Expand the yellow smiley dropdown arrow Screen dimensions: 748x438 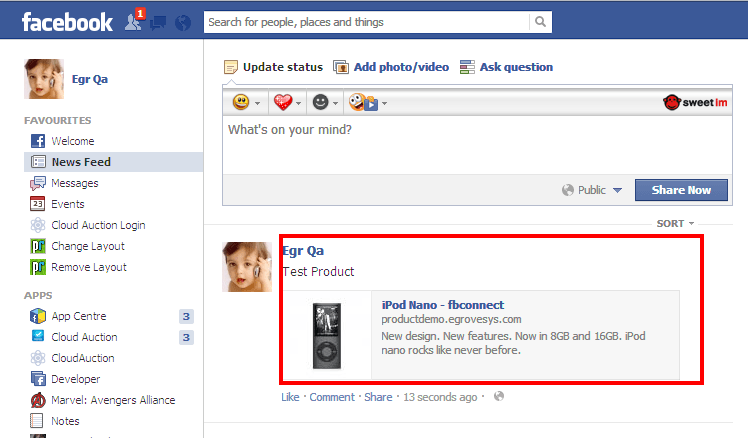click(x=258, y=103)
